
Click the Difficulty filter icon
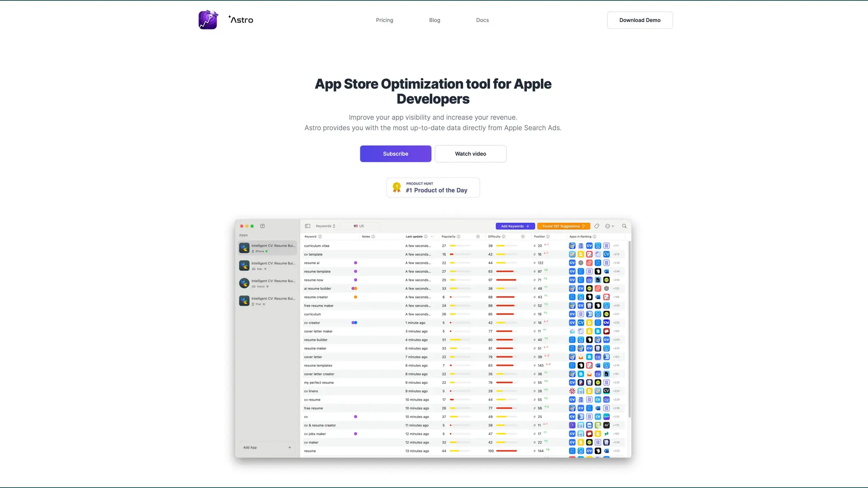523,237
